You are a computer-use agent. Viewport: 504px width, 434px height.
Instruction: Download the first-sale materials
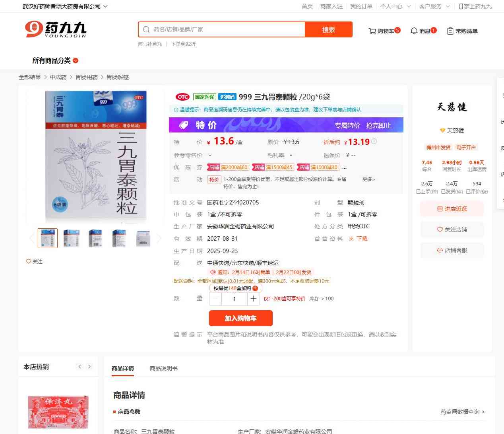pyautogui.click(x=358, y=239)
